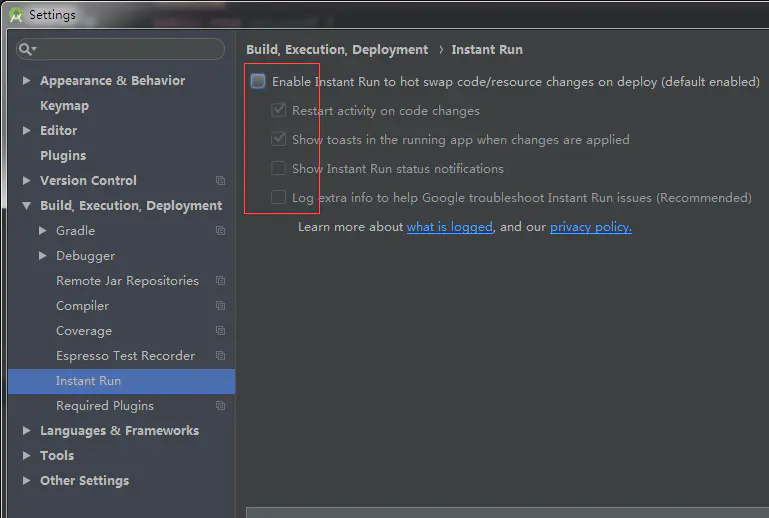Select the Editor category

[x=58, y=130]
